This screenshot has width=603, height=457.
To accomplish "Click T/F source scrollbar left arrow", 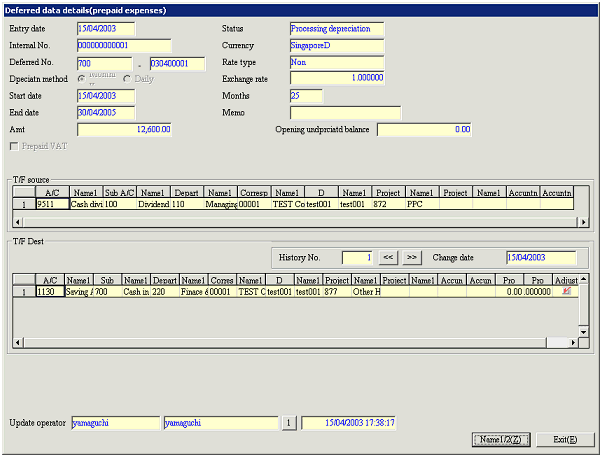I will [18, 222].
